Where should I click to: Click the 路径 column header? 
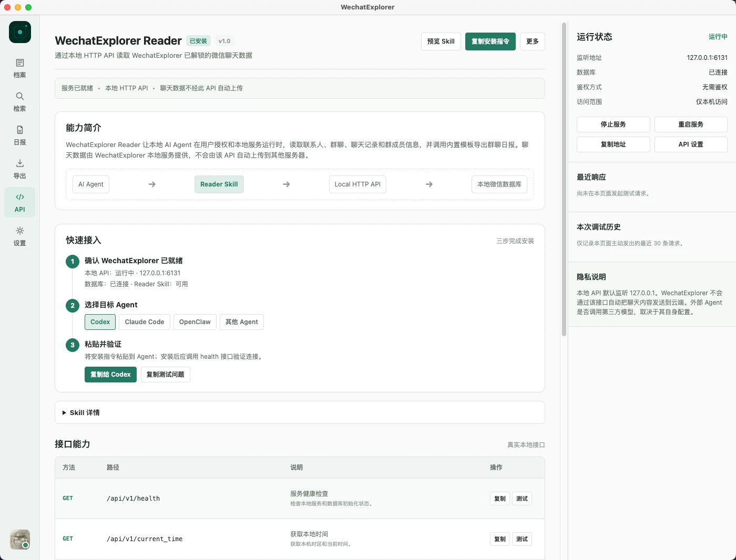tap(113, 468)
